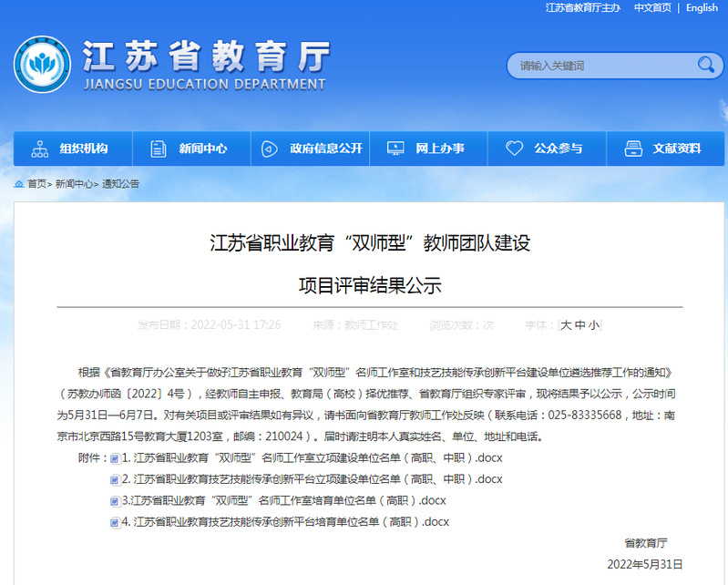This screenshot has height=585, width=728.
Task: Click the 网上办事 monitor icon
Action: 395,149
